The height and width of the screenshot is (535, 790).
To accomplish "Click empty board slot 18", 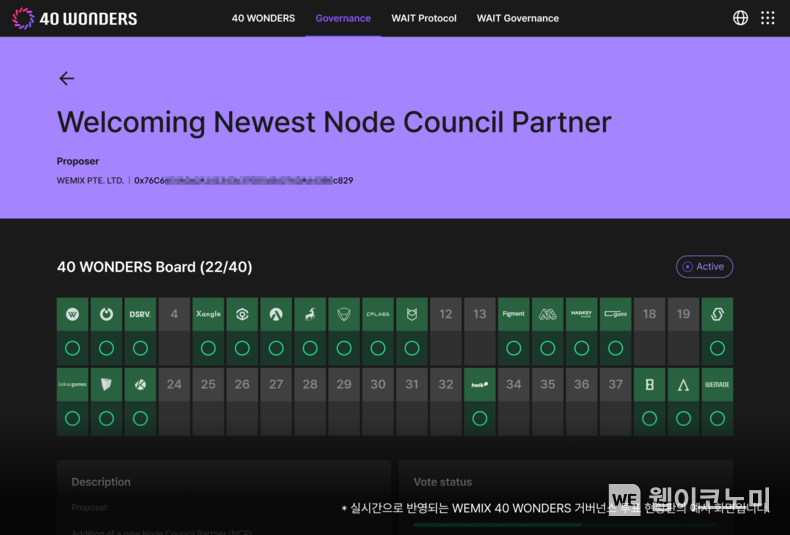I will coord(649,314).
